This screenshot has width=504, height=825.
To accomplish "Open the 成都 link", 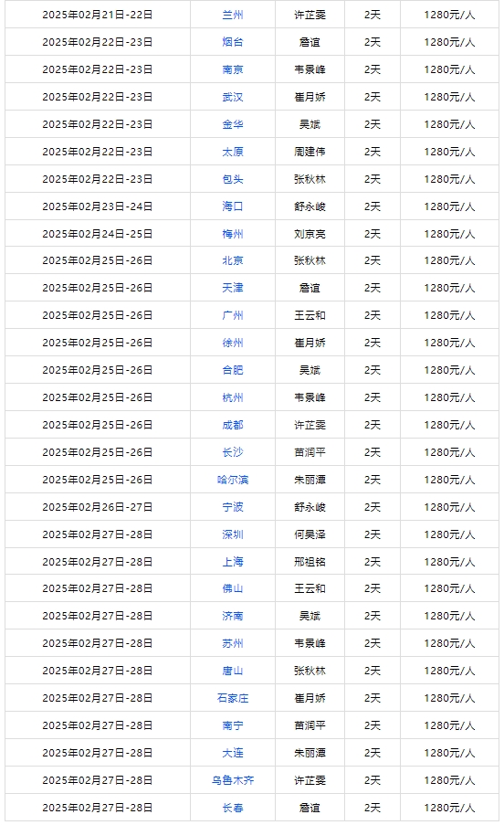I will [232, 425].
